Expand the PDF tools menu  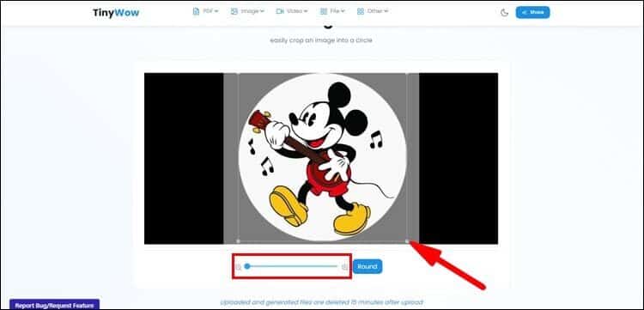(x=206, y=11)
